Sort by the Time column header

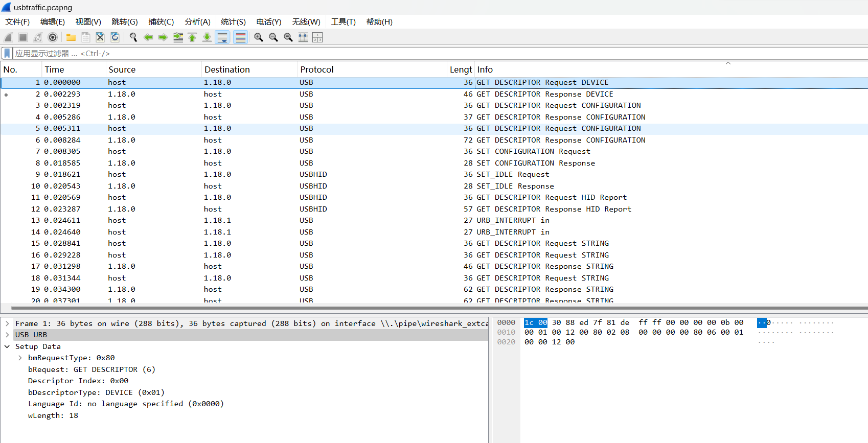74,69
